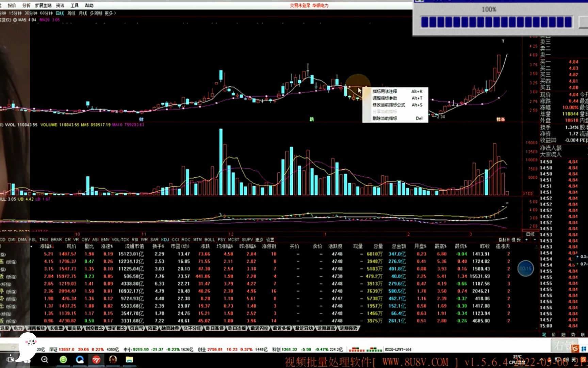Open the search magnifier in taskbar
The image size is (588, 368).
45,359
